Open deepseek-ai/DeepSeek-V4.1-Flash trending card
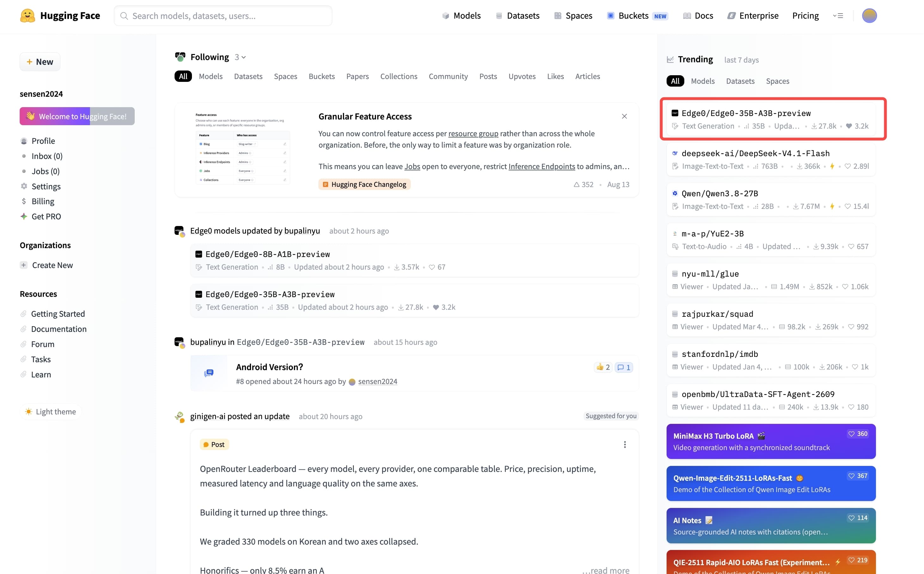This screenshot has height=574, width=924. 771,159
